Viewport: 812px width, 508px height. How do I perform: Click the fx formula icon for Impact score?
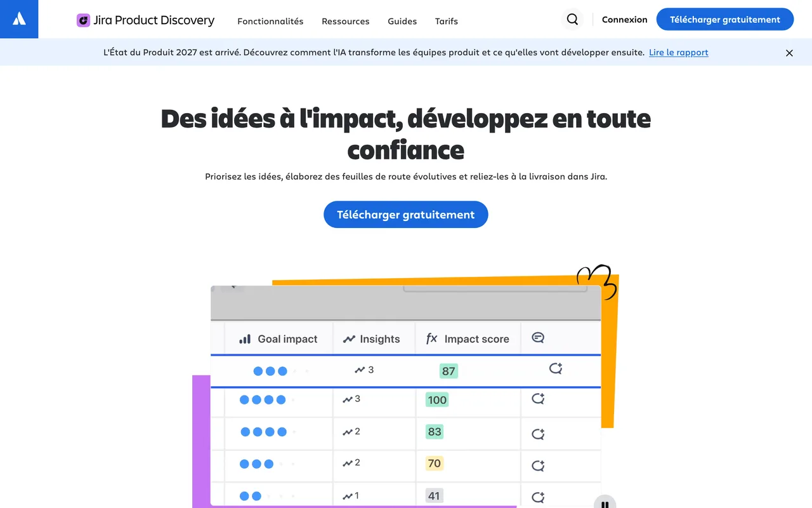click(431, 338)
